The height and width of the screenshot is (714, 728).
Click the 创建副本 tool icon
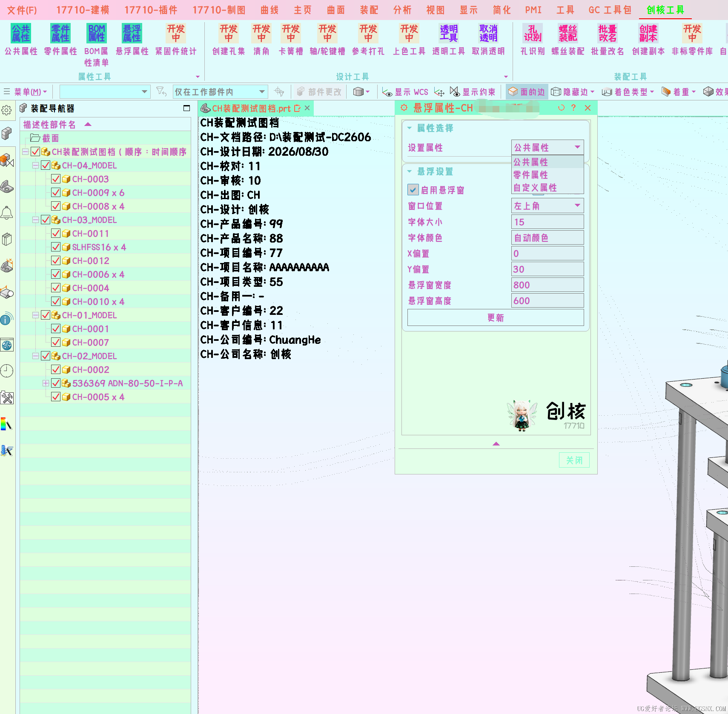click(x=648, y=34)
